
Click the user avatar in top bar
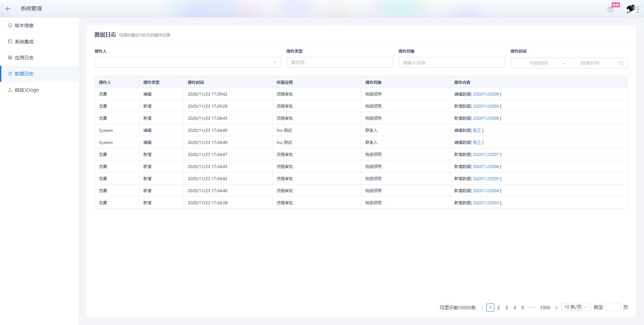tap(631, 9)
